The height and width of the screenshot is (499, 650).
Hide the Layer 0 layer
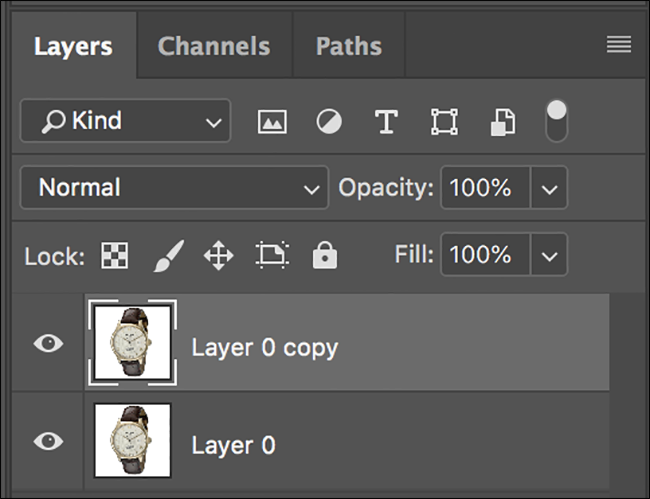pyautogui.click(x=49, y=441)
